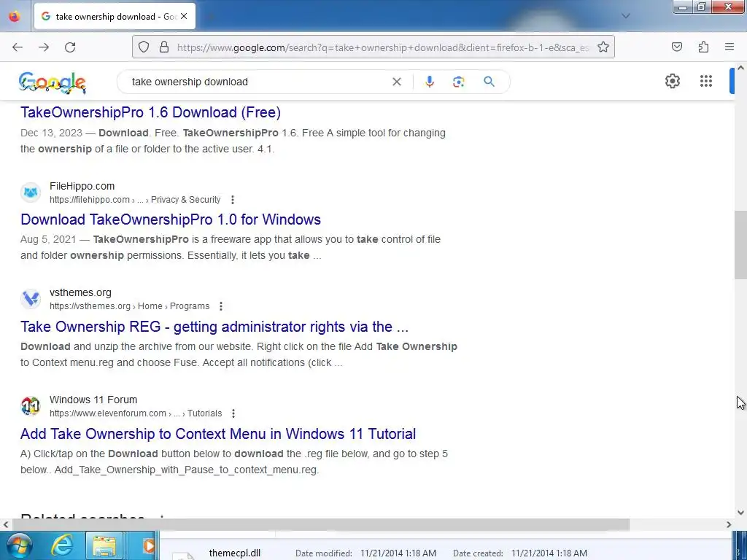Open the Google apps grid
Image resolution: width=747 pixels, height=560 pixels.
(706, 81)
